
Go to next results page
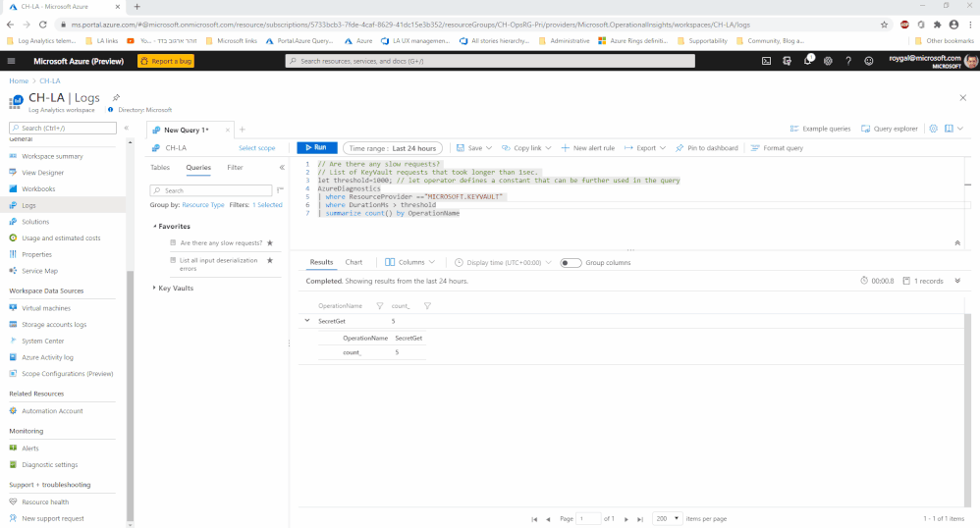pos(626,519)
